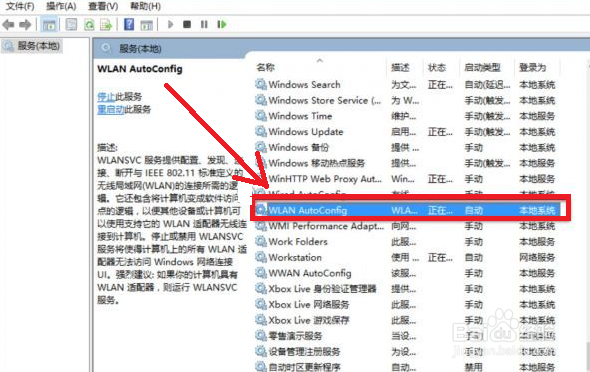The height and width of the screenshot is (372, 590).
Task: Click the gear icon beside Windows Store Service
Action: tap(261, 100)
